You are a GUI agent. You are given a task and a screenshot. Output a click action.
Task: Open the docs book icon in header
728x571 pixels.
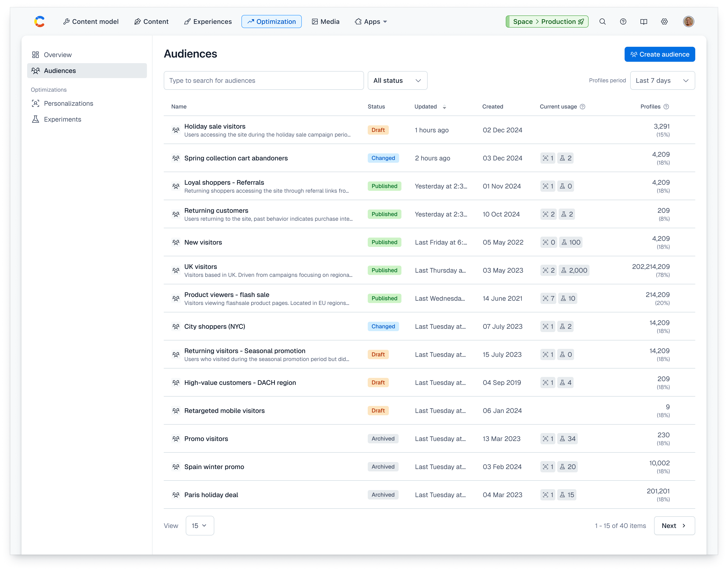[643, 22]
